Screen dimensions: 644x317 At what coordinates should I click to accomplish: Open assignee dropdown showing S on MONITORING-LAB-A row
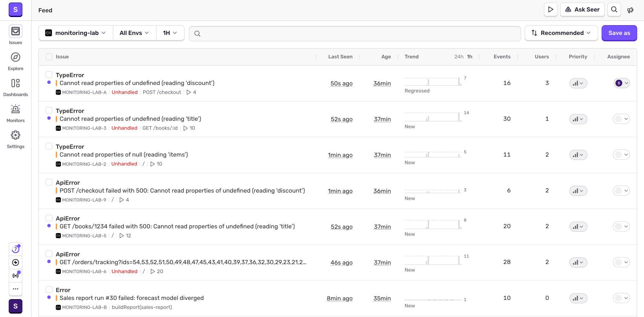621,84
